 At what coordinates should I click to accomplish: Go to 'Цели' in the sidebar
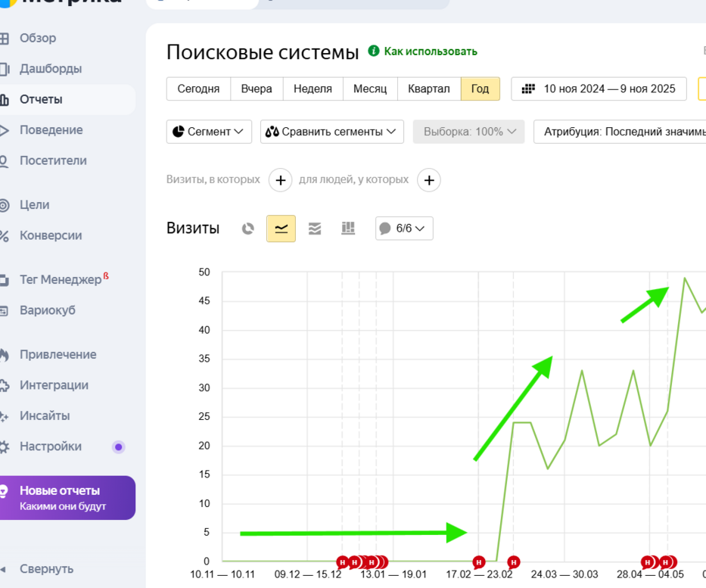35,205
